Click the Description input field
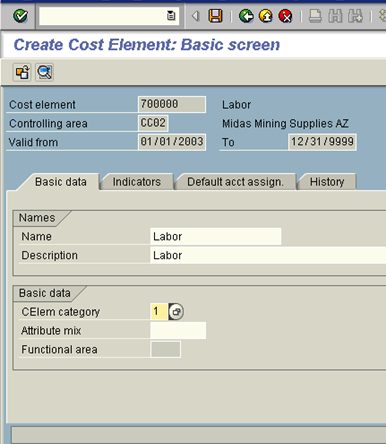 click(268, 255)
